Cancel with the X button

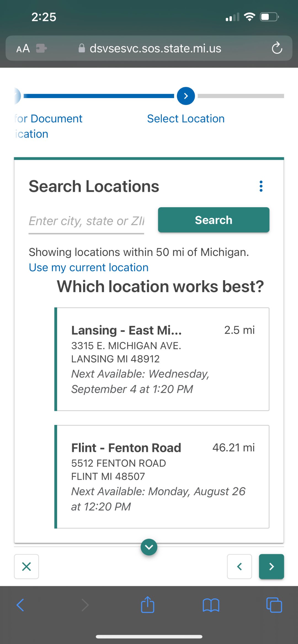click(x=26, y=567)
